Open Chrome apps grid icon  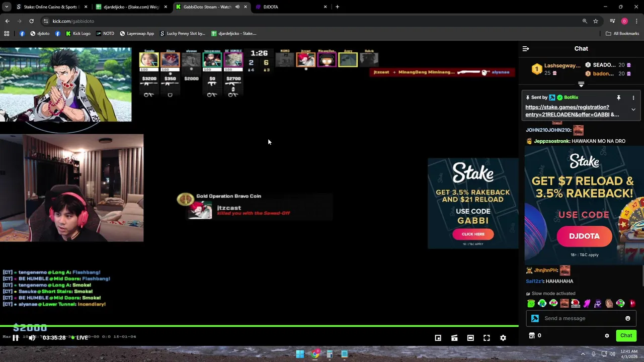pos(7,34)
